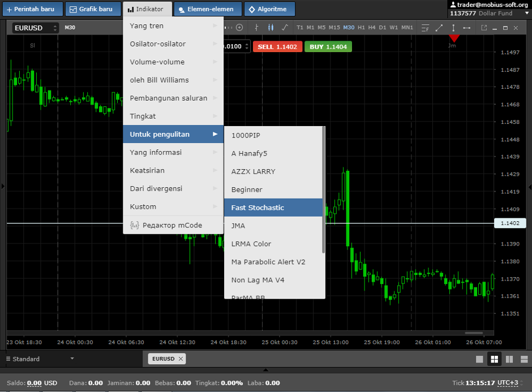532x392 pixels.
Task: Expand Yang tren submenu
Action: (173, 26)
